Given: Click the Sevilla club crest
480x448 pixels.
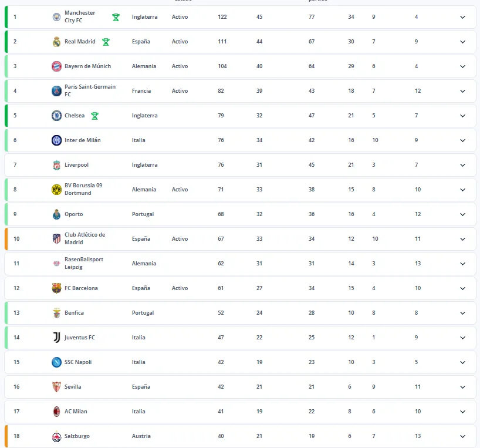Looking at the screenshot, I should pos(57,387).
